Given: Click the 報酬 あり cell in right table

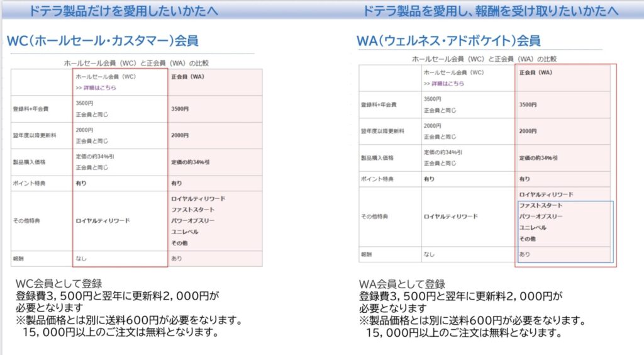Looking at the screenshot, I should tap(525, 254).
